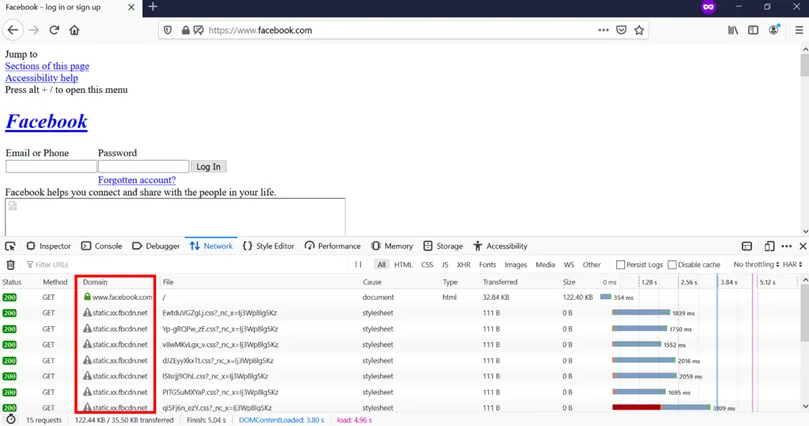Filter requests by JS

(x=445, y=265)
